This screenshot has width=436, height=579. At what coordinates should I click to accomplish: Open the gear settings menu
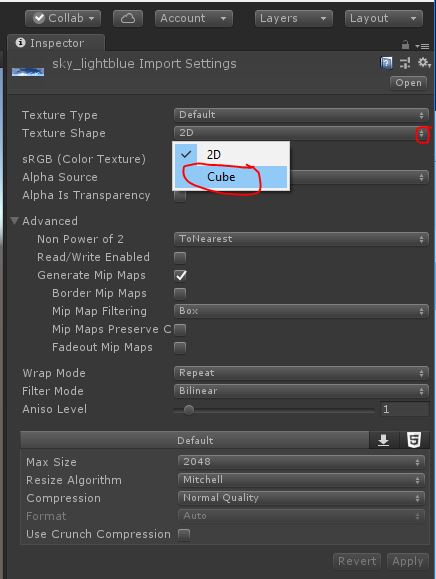coord(424,63)
